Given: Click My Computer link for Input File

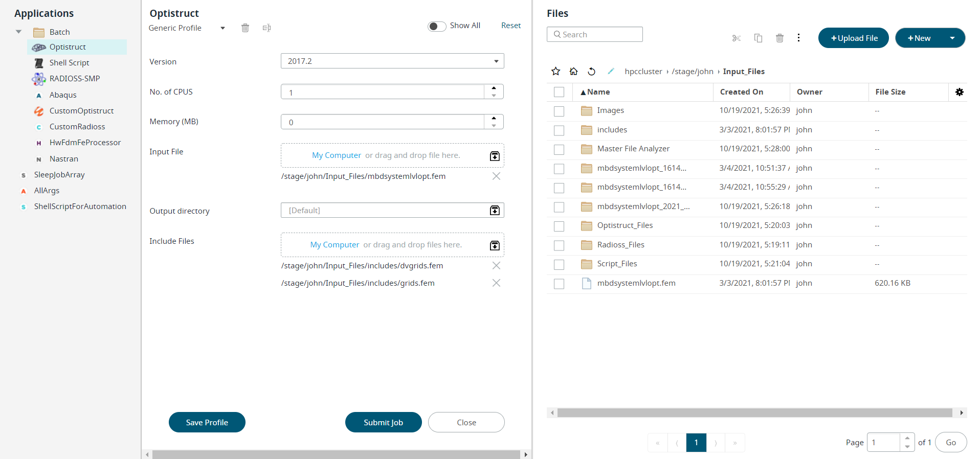Looking at the screenshot, I should (337, 155).
